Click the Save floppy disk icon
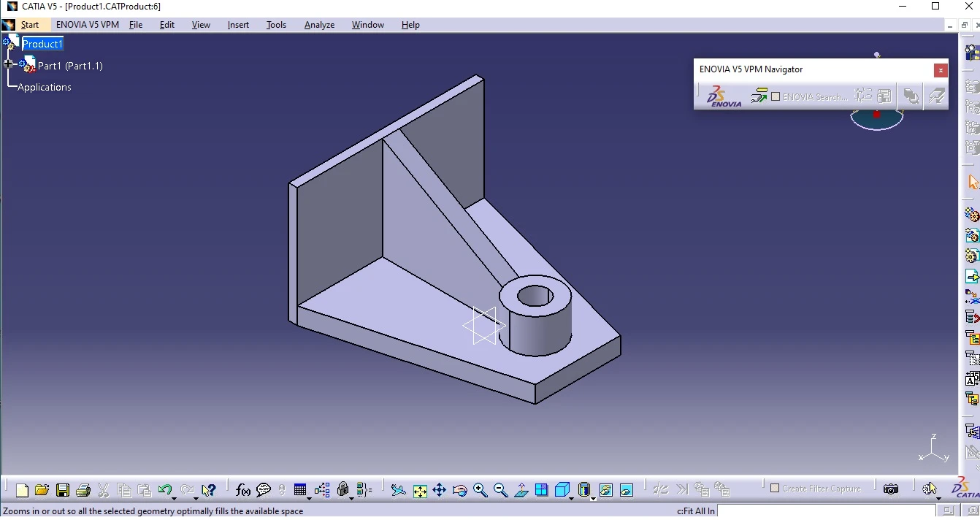Screen dimensions: 980x520 click(63, 490)
